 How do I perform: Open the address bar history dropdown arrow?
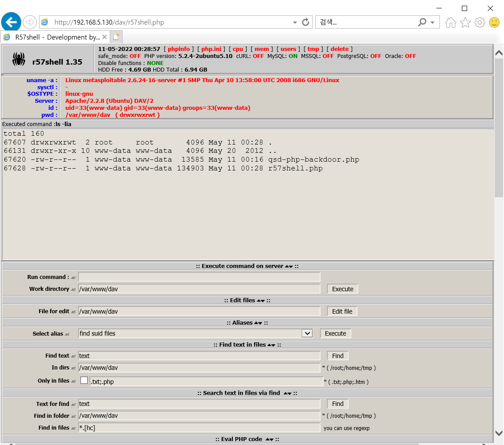[x=295, y=22]
